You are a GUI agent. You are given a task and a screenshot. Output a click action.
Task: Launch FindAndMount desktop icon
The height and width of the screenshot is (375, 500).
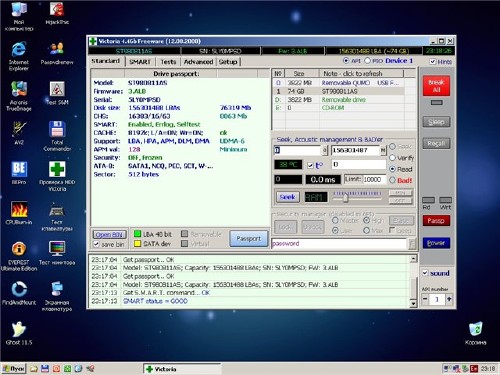tap(19, 293)
